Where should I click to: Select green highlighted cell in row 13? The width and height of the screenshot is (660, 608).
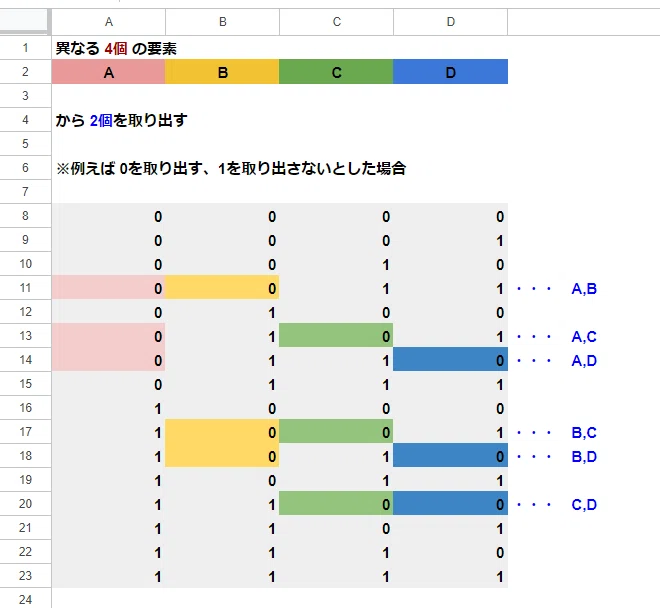[337, 336]
